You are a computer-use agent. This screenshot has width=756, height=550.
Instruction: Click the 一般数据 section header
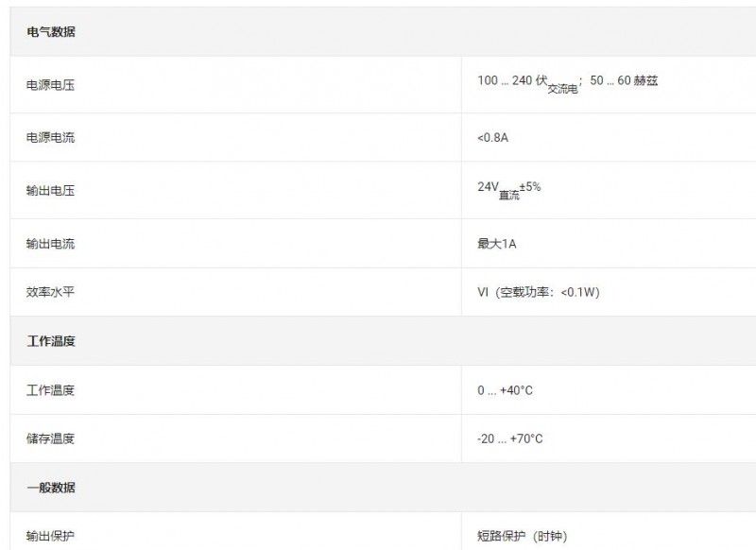click(x=51, y=488)
